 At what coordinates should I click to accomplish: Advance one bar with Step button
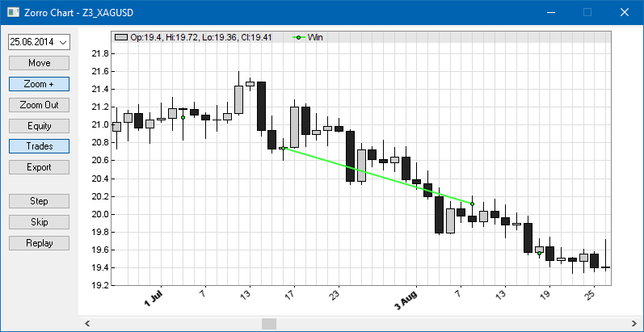click(39, 201)
